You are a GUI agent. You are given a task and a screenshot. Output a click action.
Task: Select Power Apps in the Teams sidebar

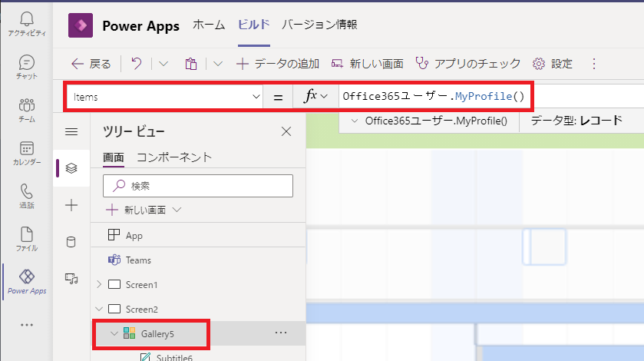click(x=27, y=282)
